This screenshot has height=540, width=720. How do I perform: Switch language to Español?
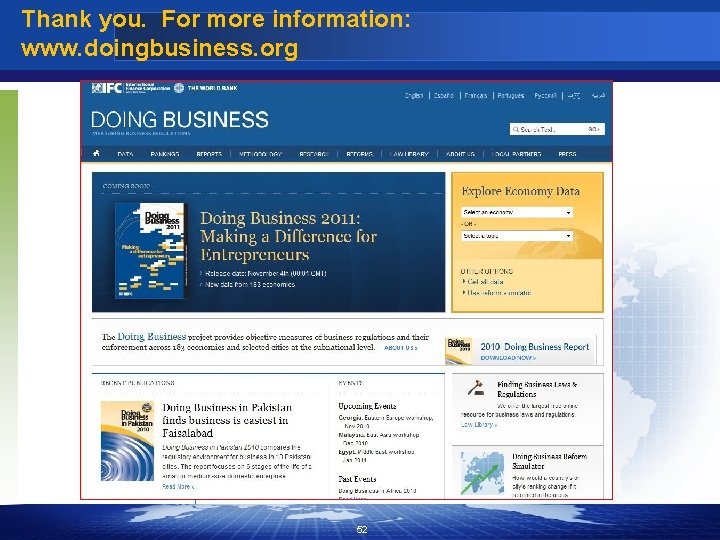pyautogui.click(x=444, y=96)
